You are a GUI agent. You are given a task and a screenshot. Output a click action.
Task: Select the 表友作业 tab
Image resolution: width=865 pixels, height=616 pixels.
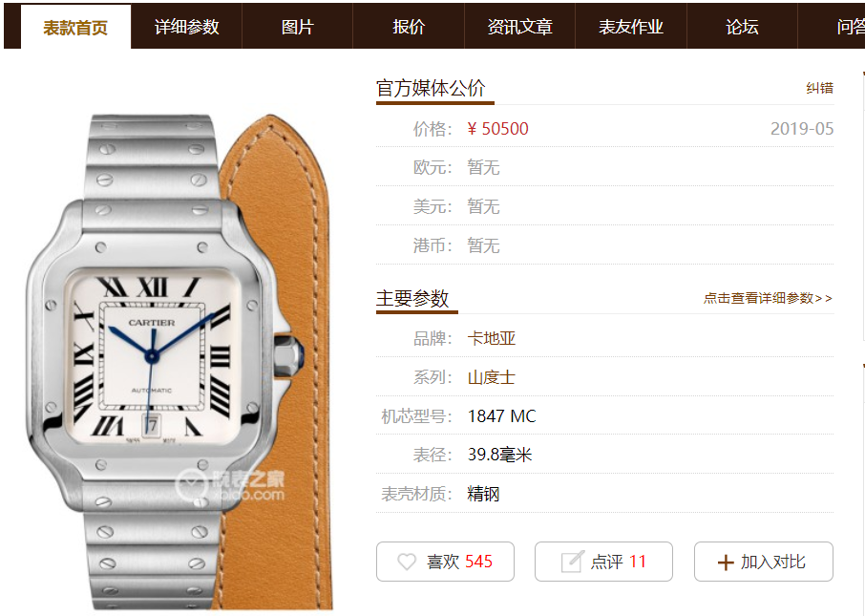click(631, 27)
